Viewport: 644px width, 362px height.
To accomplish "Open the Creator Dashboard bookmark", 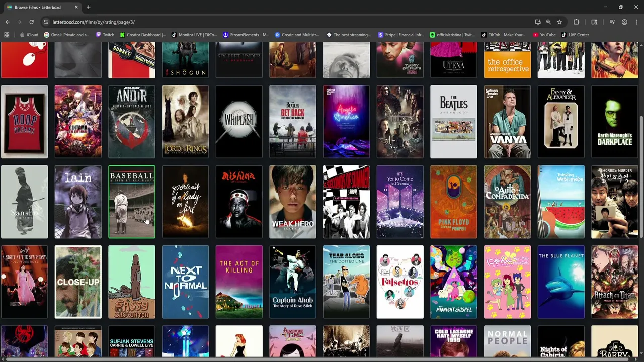I will 143,35.
